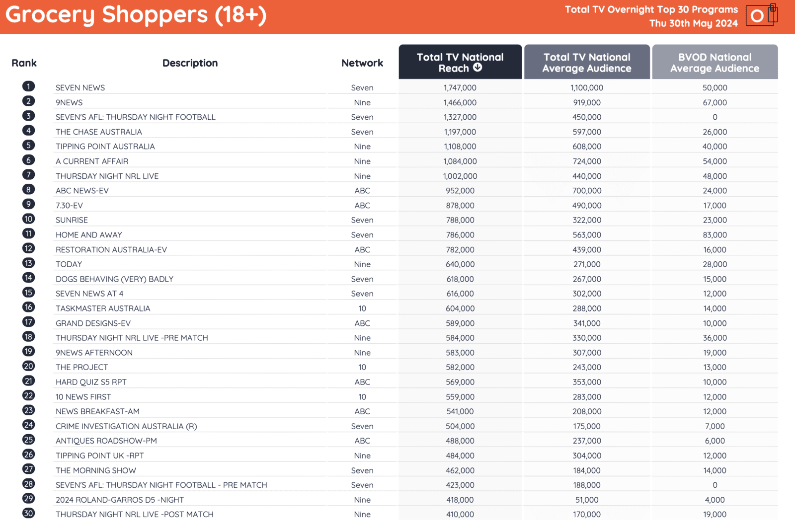Click average audience 51,000 for Roland-Garros

[587, 500]
